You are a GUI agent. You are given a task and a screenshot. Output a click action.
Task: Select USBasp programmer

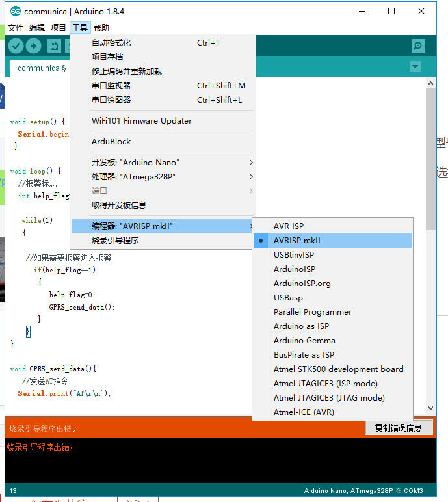(x=332, y=298)
